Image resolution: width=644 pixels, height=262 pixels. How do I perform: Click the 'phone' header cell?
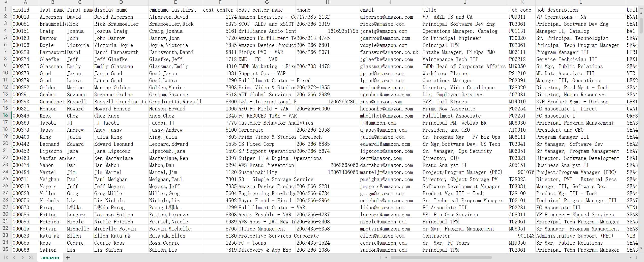coord(327,10)
